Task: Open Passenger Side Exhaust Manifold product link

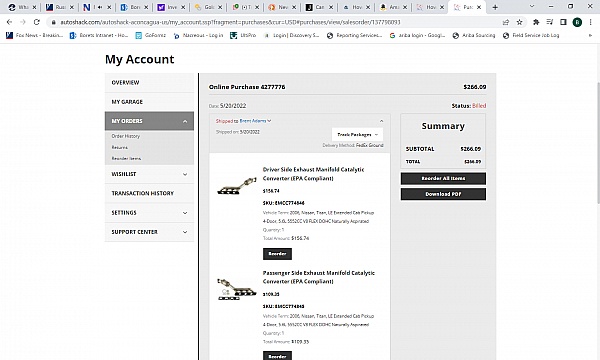Action: click(318, 277)
